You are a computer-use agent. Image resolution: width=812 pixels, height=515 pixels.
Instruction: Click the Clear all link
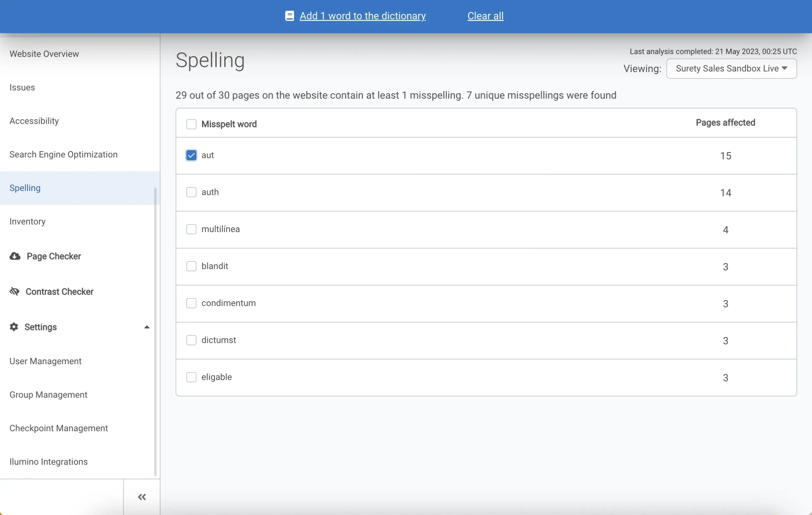click(485, 16)
